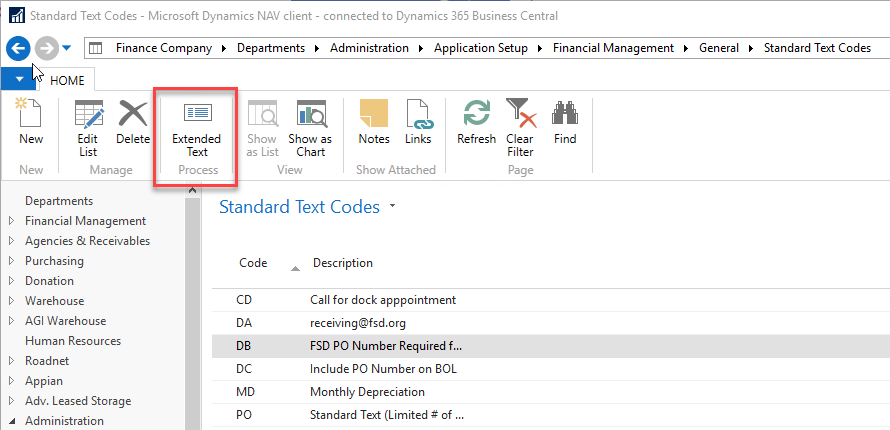
Task: Expand the Warehouse tree node
Action: point(12,301)
